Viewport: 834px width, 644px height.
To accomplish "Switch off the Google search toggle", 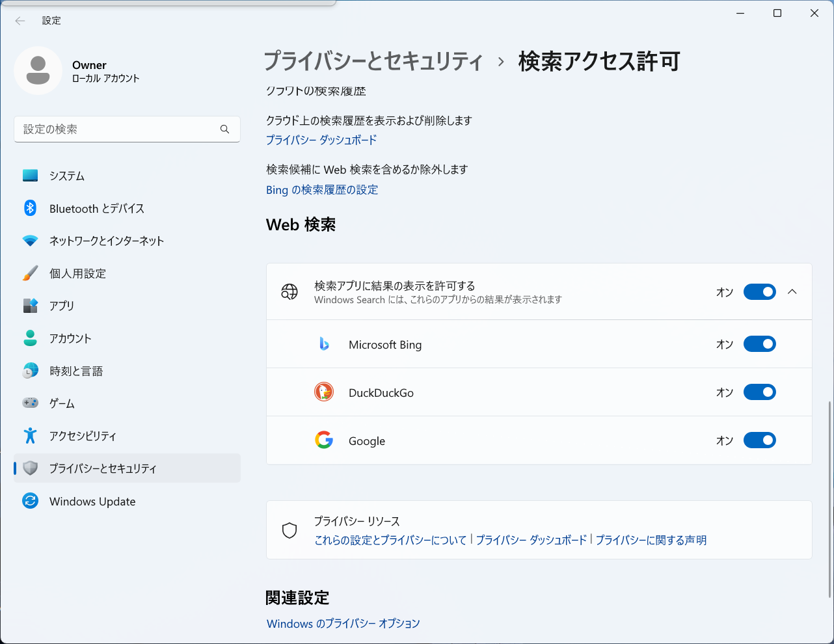I will pyautogui.click(x=759, y=440).
